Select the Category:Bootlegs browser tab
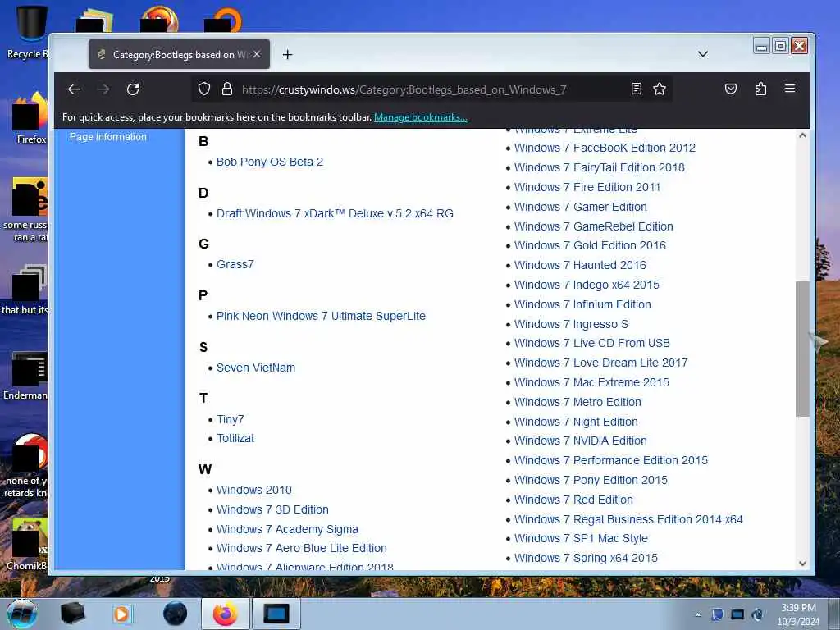Screen dimensions: 840x630 (x=179, y=54)
